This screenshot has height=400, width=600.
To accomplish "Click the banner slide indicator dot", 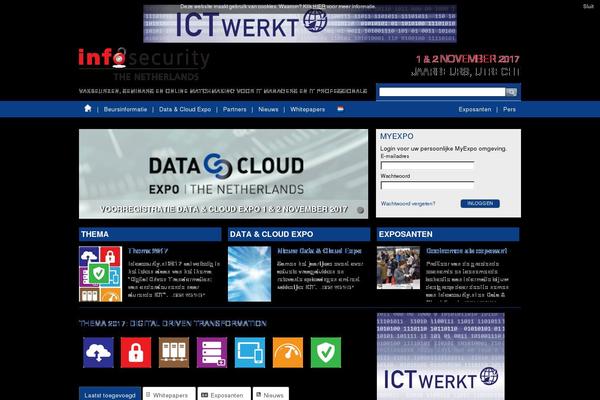I will (x=360, y=210).
